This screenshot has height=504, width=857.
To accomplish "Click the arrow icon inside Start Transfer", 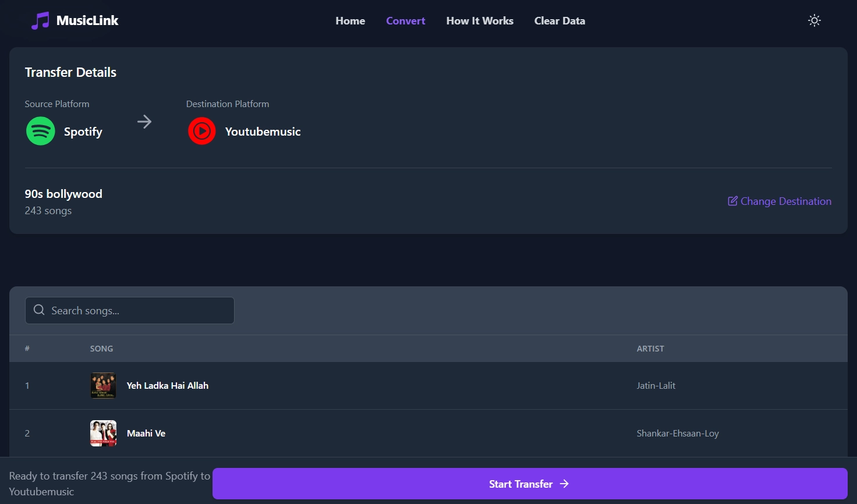I will tap(564, 484).
